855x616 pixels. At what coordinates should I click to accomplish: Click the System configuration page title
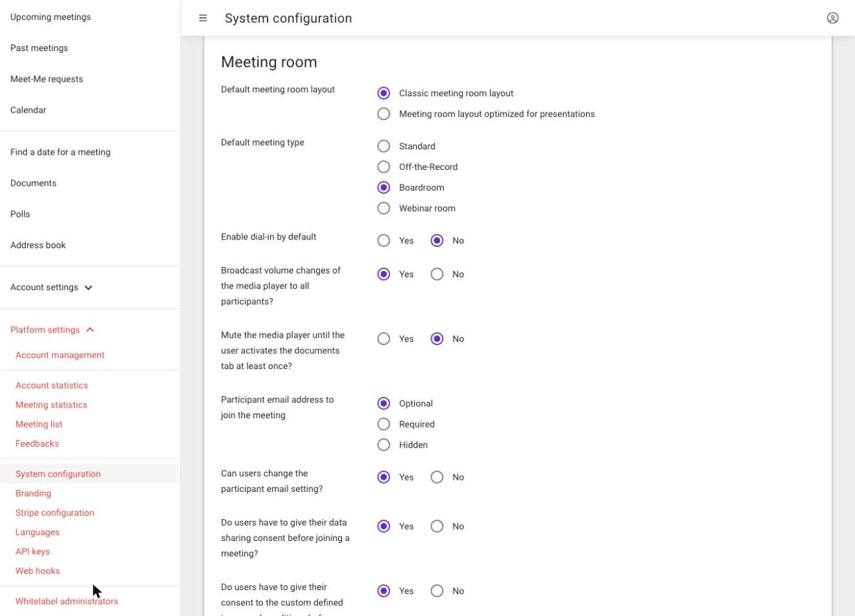288,18
